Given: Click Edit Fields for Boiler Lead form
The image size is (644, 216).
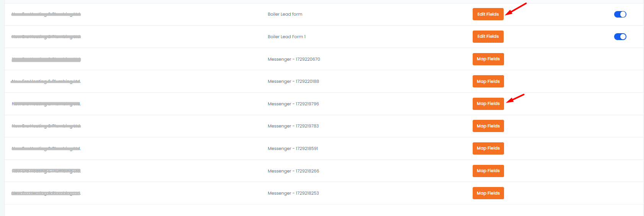Looking at the screenshot, I should click(488, 14).
